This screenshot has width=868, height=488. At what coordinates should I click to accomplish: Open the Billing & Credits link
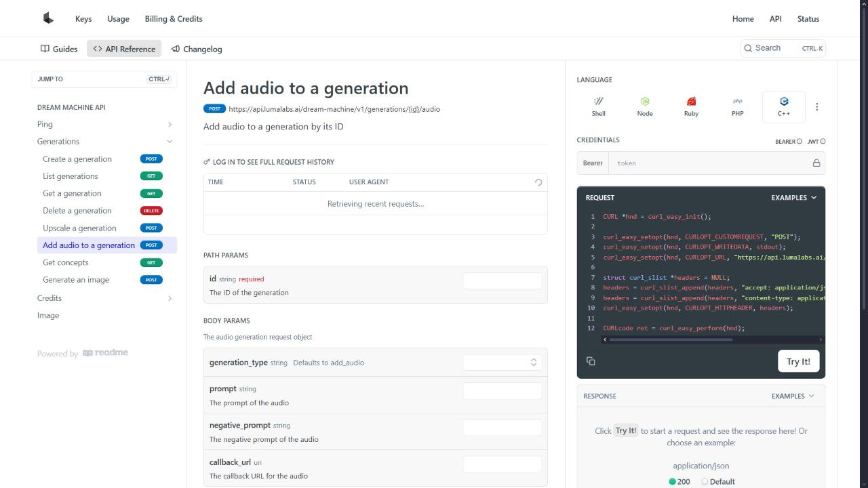174,19
